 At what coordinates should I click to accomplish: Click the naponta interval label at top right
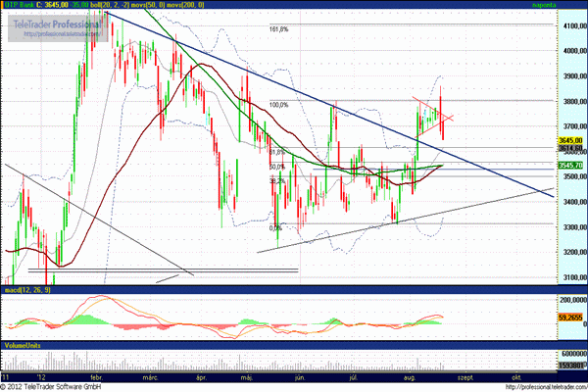click(x=546, y=5)
